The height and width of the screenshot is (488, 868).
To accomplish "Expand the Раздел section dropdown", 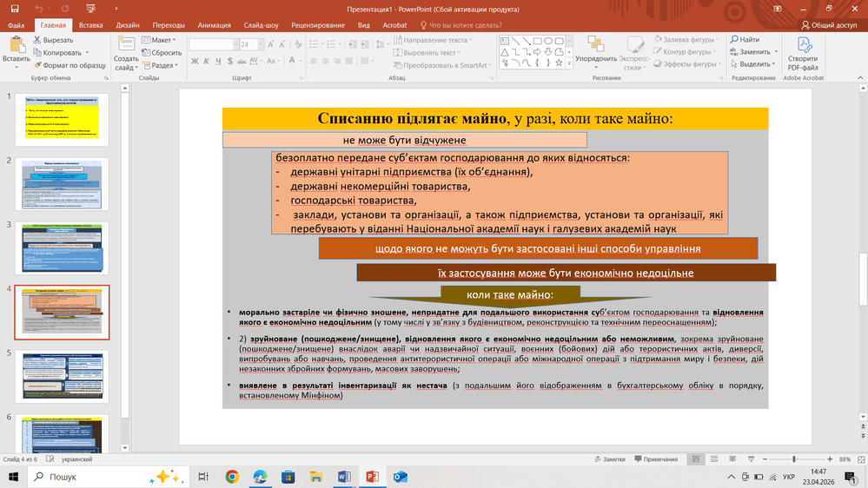I will coord(162,64).
